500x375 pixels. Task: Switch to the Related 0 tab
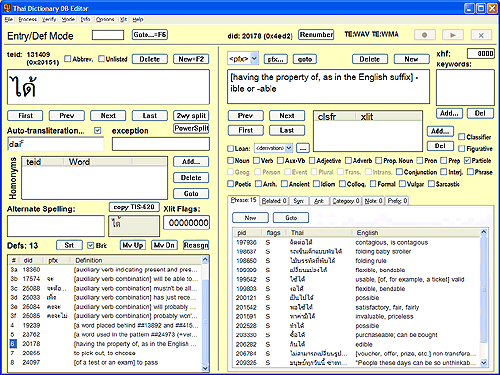(274, 201)
